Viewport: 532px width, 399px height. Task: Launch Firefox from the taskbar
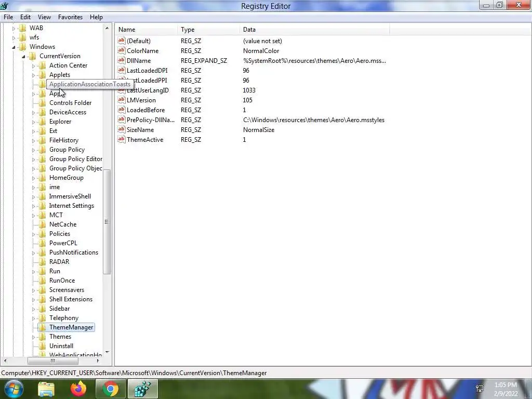[78, 389]
